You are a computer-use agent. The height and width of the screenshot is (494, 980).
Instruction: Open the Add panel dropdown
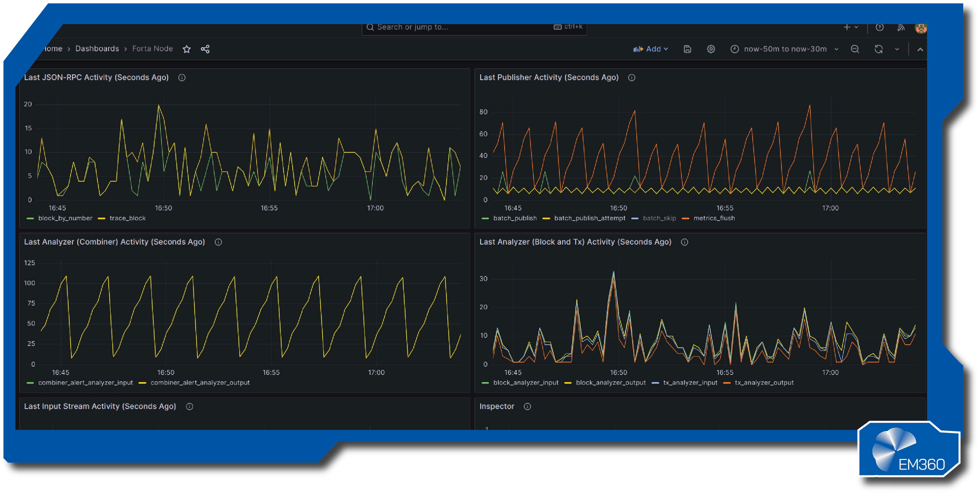tap(651, 49)
